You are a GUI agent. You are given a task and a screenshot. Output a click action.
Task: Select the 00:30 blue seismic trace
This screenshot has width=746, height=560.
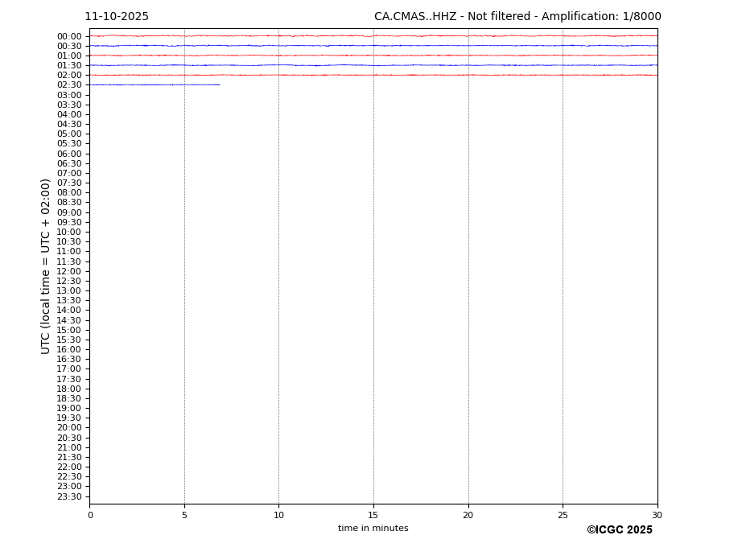pos(373,46)
